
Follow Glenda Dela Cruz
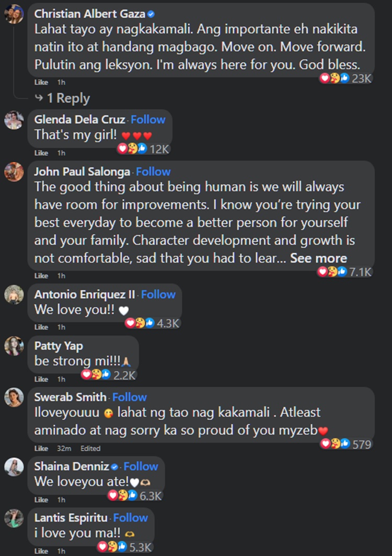pyautogui.click(x=147, y=119)
